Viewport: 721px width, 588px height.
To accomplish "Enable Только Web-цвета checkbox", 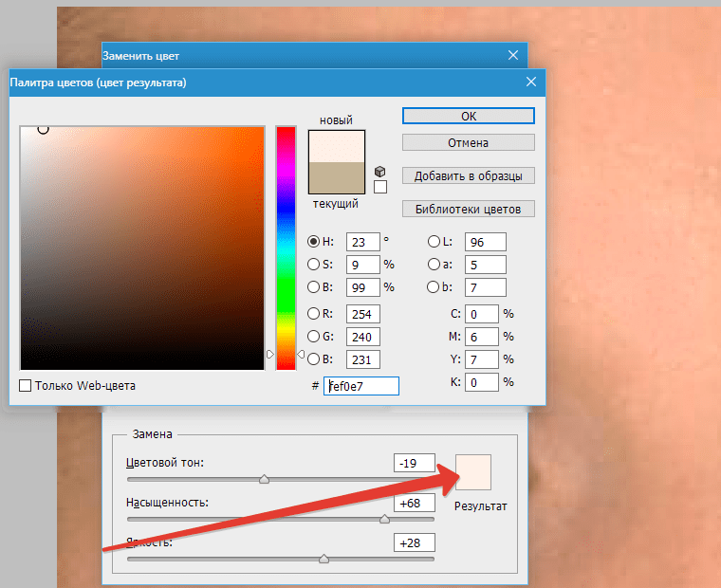I will pyautogui.click(x=26, y=385).
